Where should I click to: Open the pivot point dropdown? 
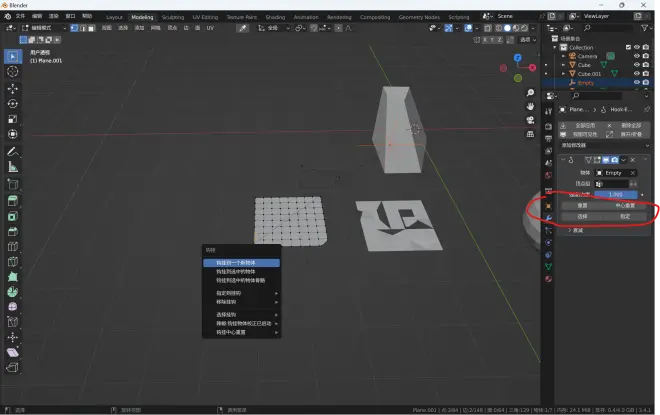(x=300, y=28)
